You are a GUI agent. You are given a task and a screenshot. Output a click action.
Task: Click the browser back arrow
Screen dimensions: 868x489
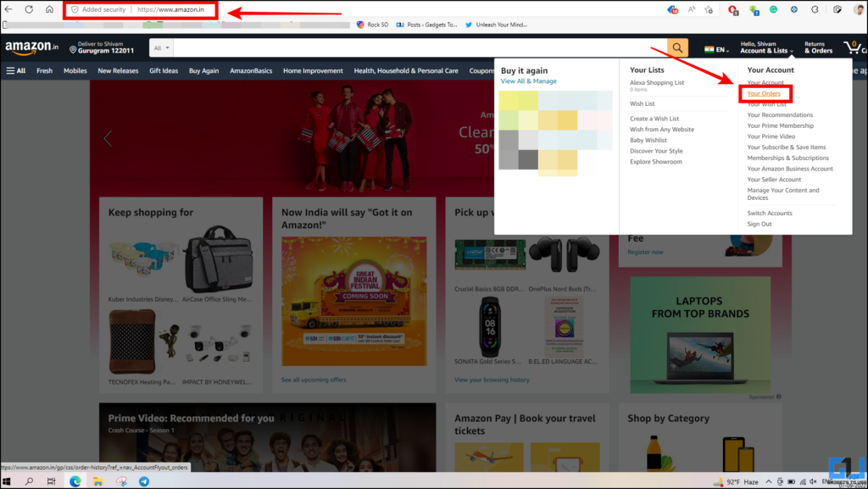click(x=8, y=9)
